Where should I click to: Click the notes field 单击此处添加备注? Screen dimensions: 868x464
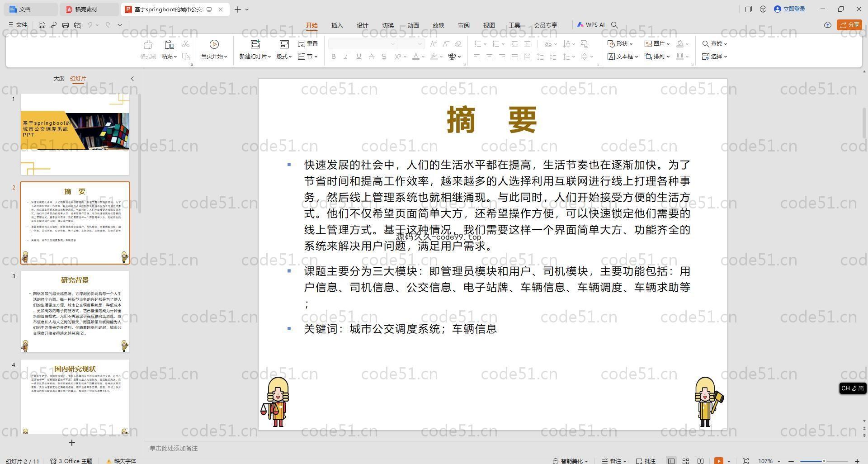click(174, 448)
